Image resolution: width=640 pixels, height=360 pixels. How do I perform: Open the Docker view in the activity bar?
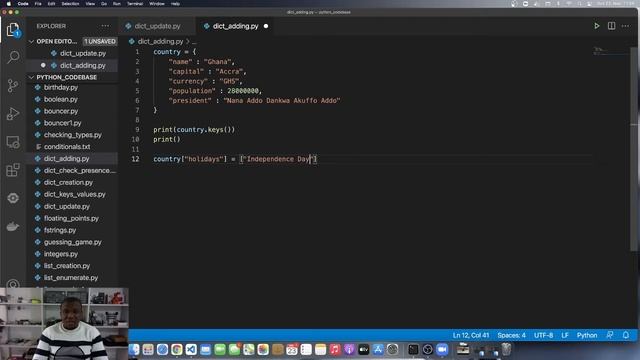(13, 227)
